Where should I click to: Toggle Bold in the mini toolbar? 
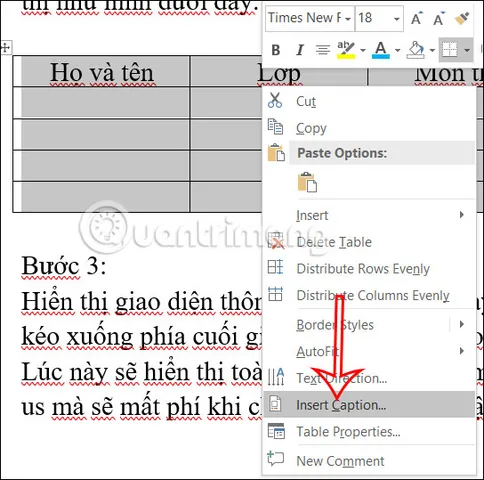pyautogui.click(x=275, y=50)
